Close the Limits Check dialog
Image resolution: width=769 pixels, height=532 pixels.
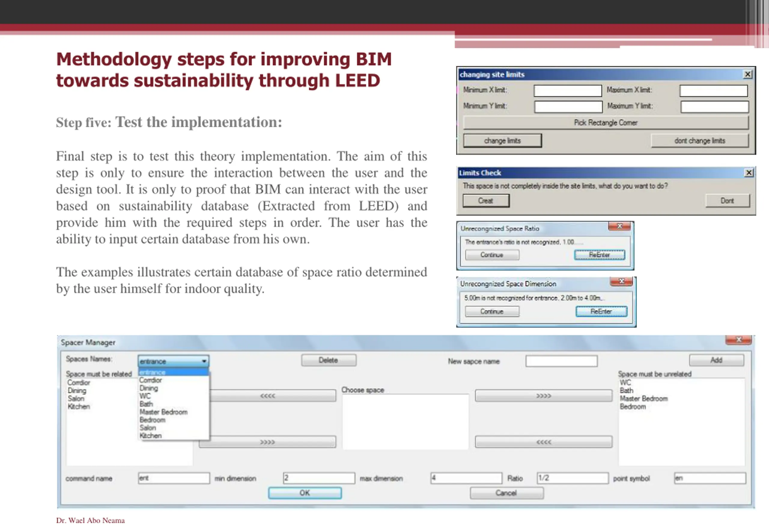749,172
